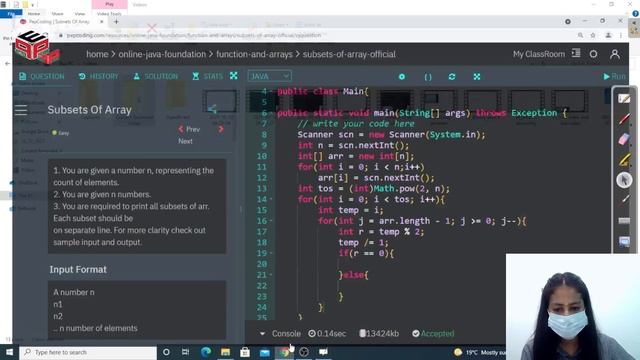Open editor settings gear icon
The width and height of the screenshot is (640, 360).
[x=402, y=76]
